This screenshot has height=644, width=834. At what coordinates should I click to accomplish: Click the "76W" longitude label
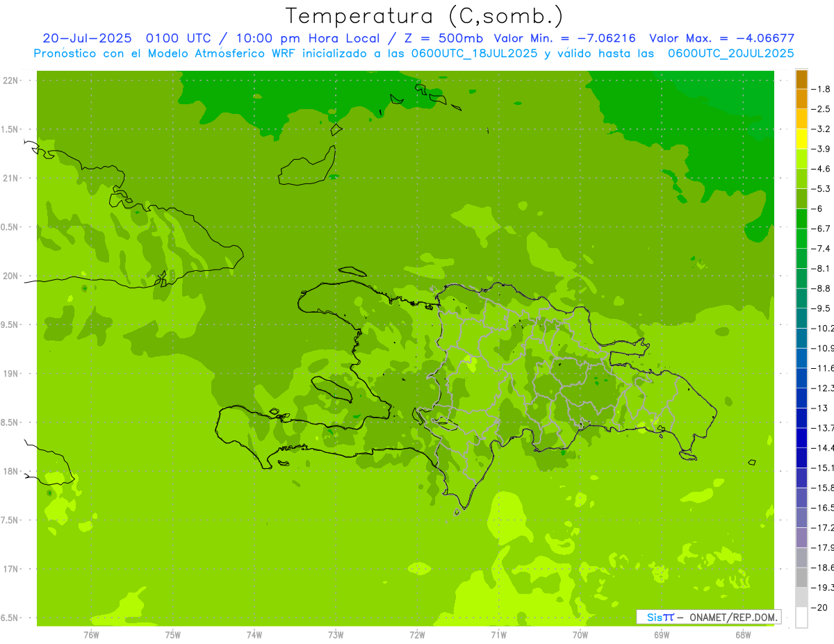pyautogui.click(x=91, y=634)
